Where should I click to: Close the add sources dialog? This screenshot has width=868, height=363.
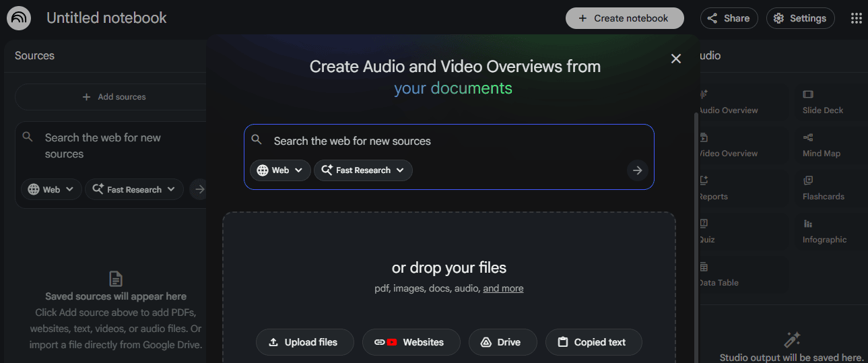(x=676, y=59)
